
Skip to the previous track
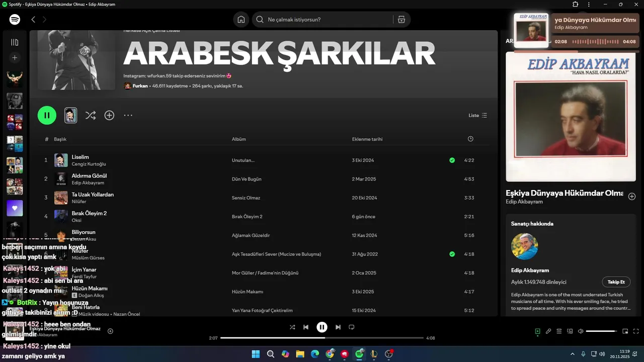[x=306, y=327]
